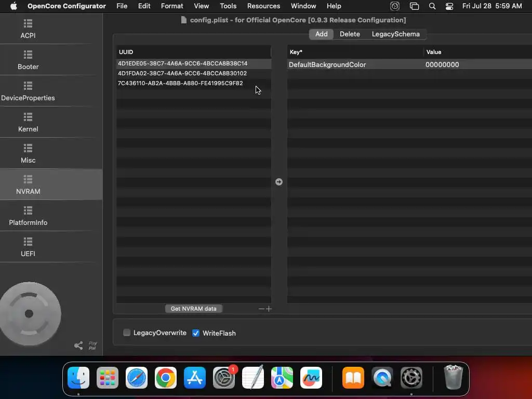
Task: Open Safari from the dock
Action: pyautogui.click(x=137, y=378)
